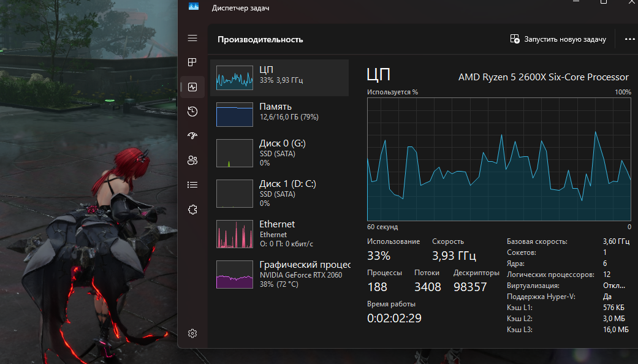638x364 pixels.
Task: Click the large CPU usage graph
Action: tap(499, 159)
